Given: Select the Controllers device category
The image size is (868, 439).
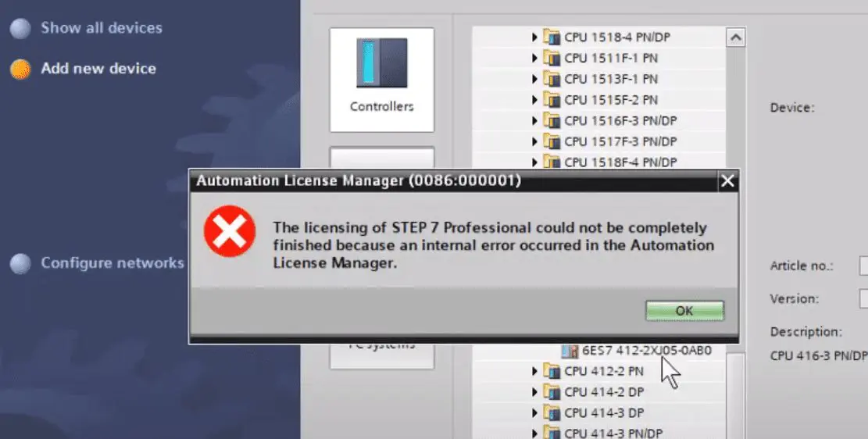Looking at the screenshot, I should click(x=381, y=80).
